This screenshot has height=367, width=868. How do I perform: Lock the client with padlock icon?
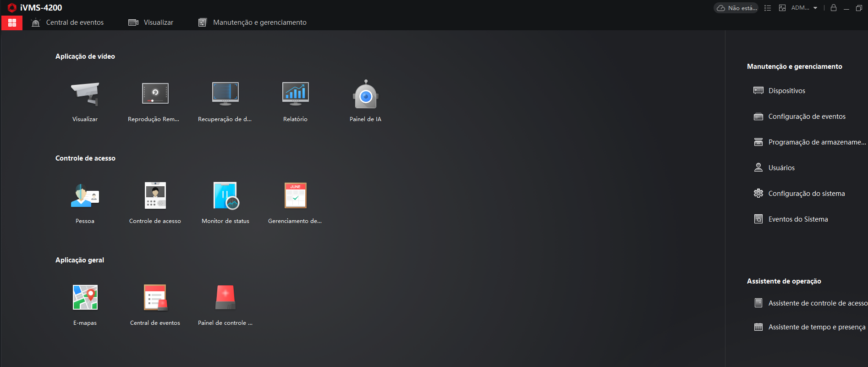coord(834,8)
